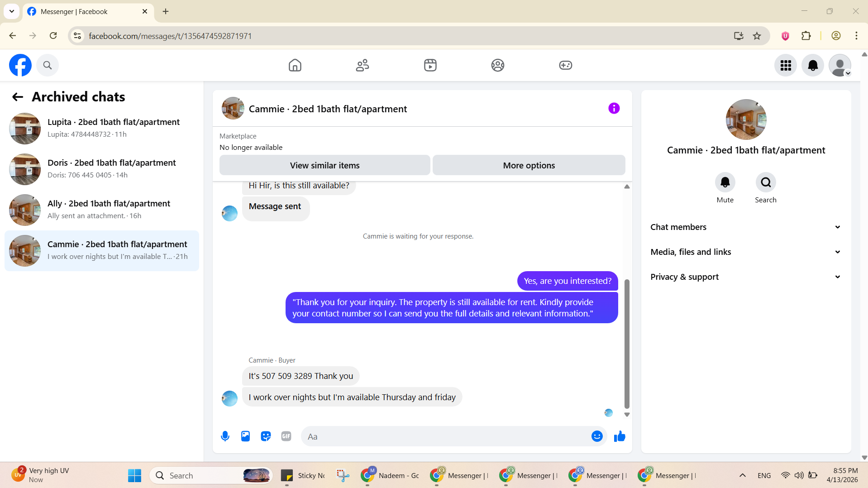Choose a GIF

[286, 436]
